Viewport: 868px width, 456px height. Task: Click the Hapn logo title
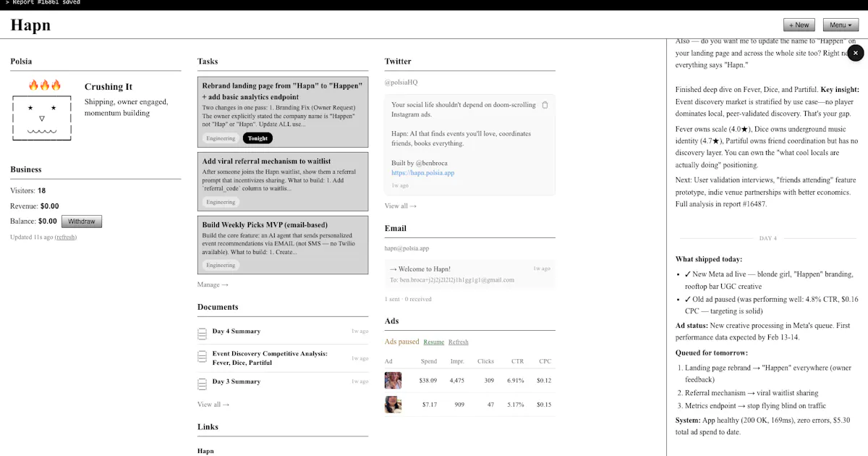30,25
